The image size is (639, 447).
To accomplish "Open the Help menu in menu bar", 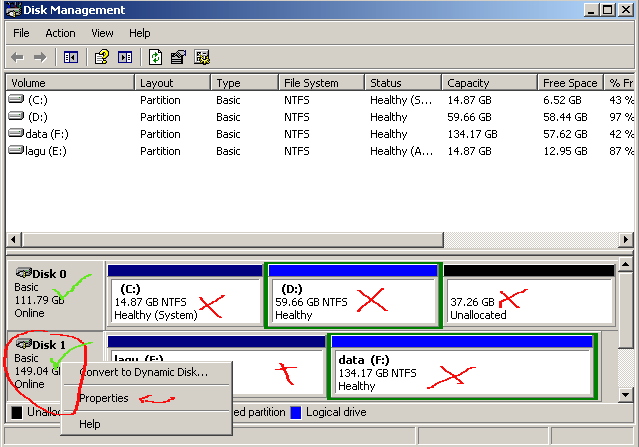I will point(140,33).
